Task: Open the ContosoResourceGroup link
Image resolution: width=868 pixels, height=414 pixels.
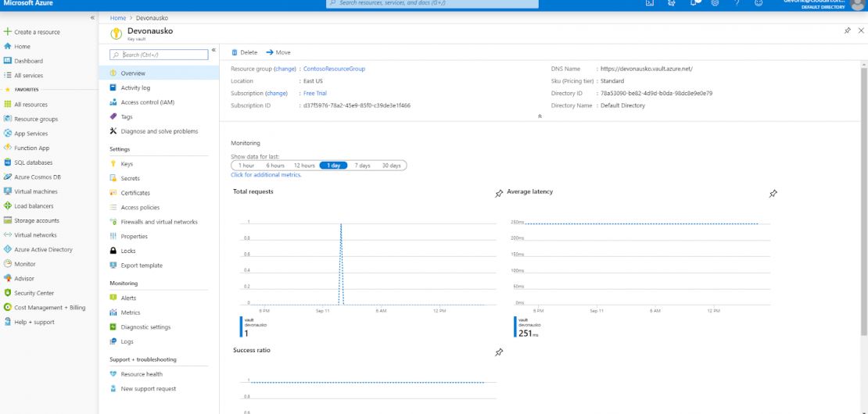Action: point(335,69)
